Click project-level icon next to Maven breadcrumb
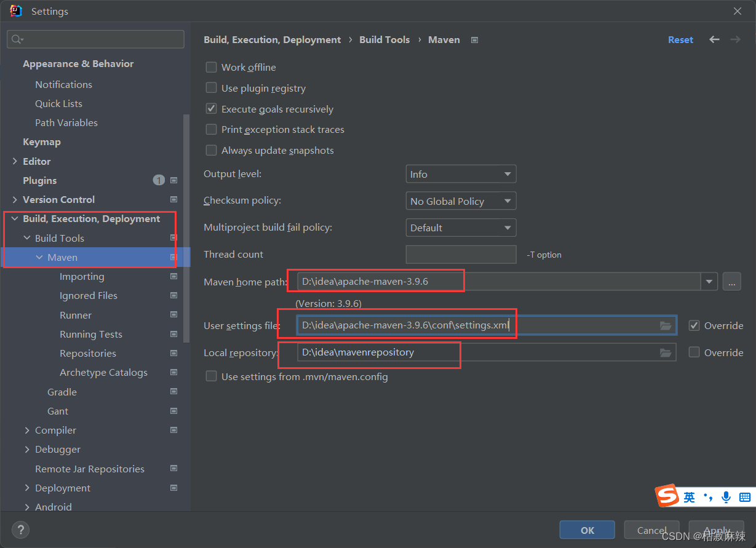756x548 pixels. 474,40
